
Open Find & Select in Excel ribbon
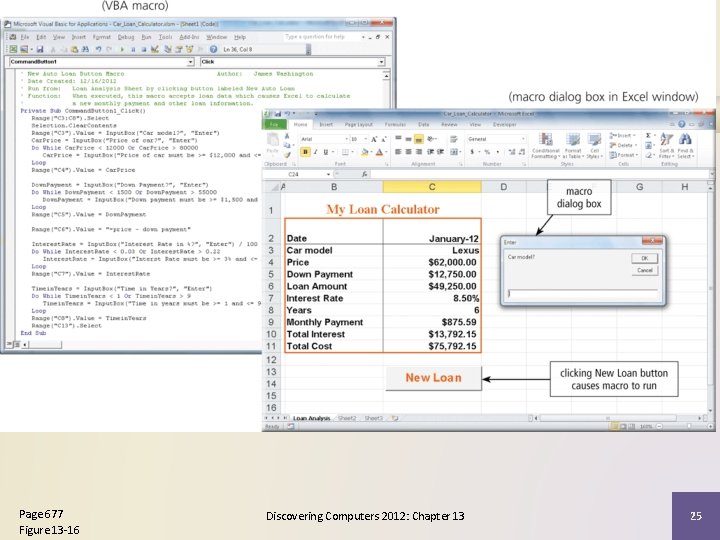685,146
